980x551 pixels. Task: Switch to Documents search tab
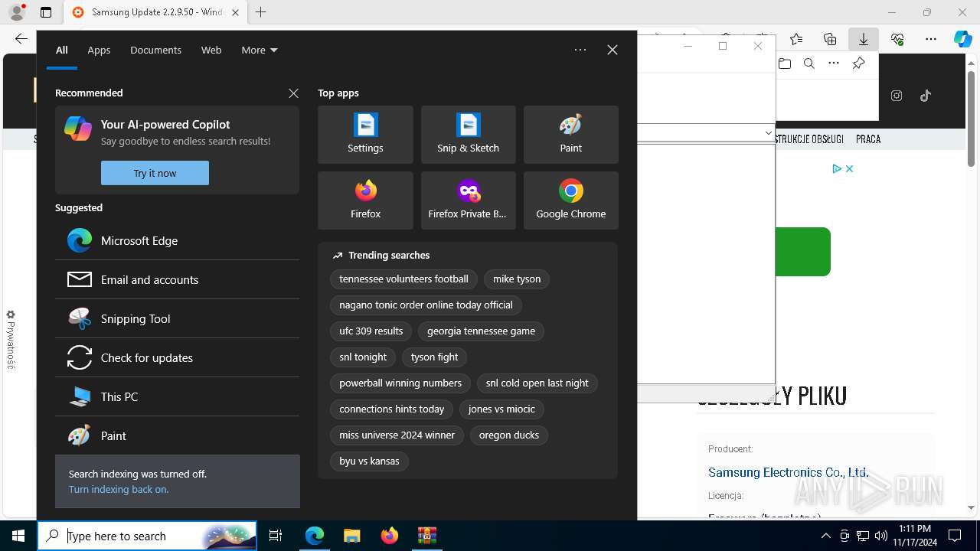point(155,50)
